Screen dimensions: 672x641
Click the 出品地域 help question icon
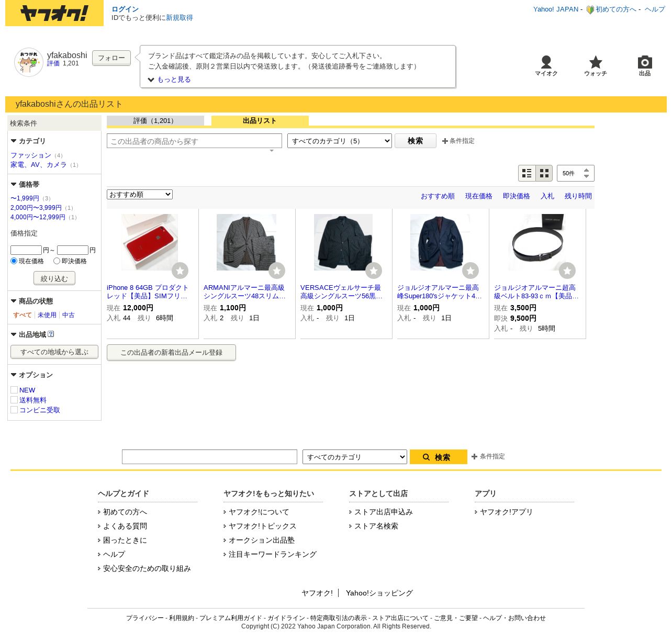tap(51, 334)
